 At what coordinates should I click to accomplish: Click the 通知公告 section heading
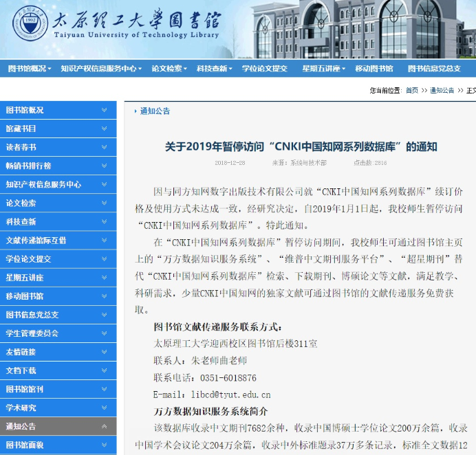tap(155, 111)
